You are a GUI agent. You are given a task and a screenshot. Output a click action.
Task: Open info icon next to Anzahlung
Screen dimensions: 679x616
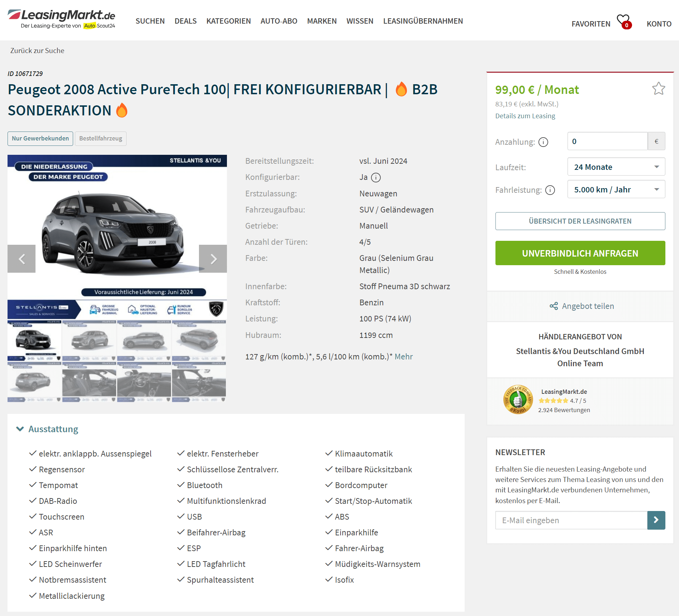coord(543,142)
